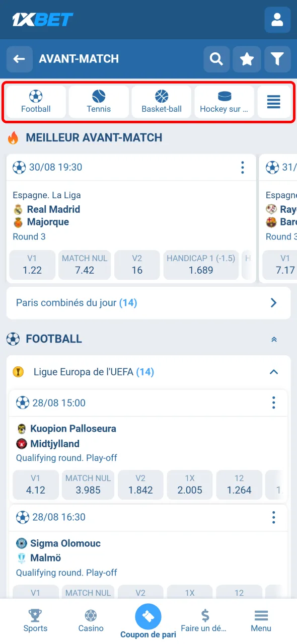Open the full sports list hamburger icon

tap(274, 102)
